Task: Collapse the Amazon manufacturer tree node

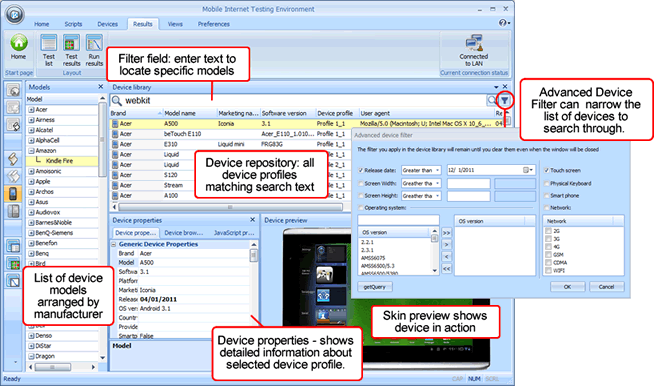Action: click(31, 151)
